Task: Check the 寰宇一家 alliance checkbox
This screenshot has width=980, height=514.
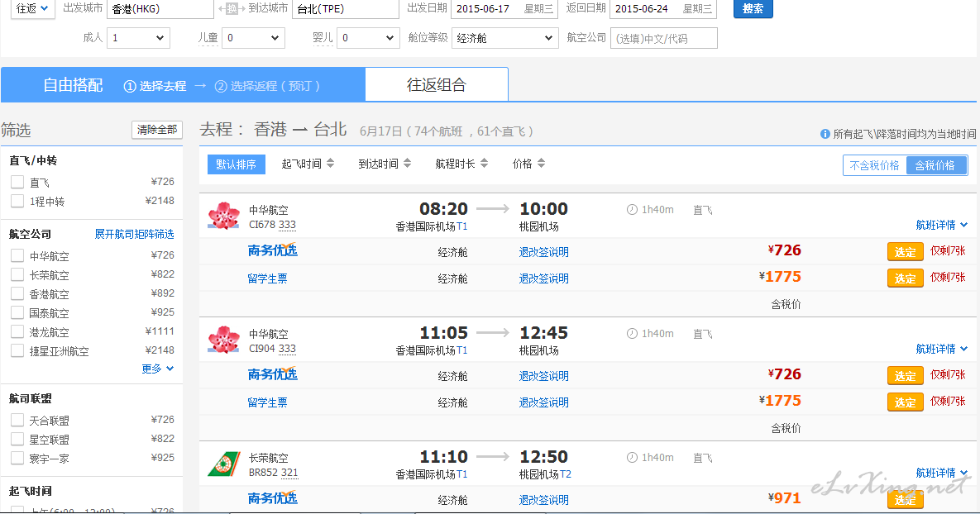Action: [17, 458]
